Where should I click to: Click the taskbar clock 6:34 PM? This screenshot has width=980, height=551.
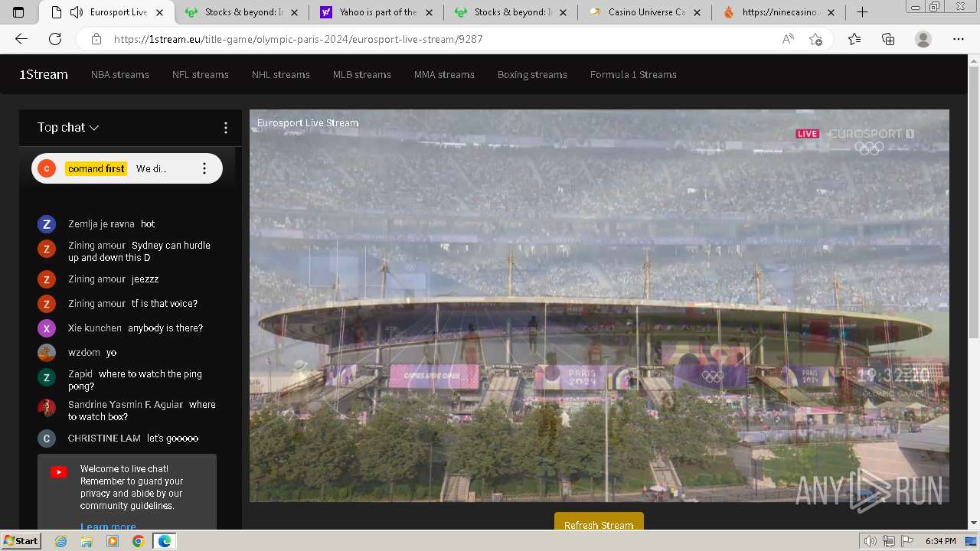tap(940, 541)
